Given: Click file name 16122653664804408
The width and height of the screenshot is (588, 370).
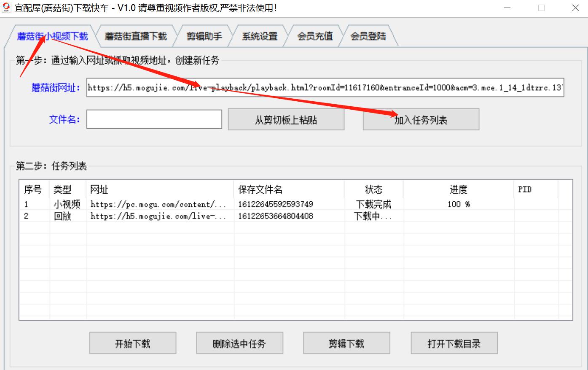Looking at the screenshot, I should (x=276, y=216).
